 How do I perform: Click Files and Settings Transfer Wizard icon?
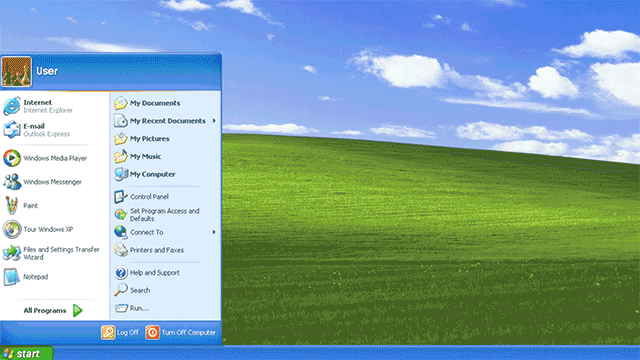11,253
